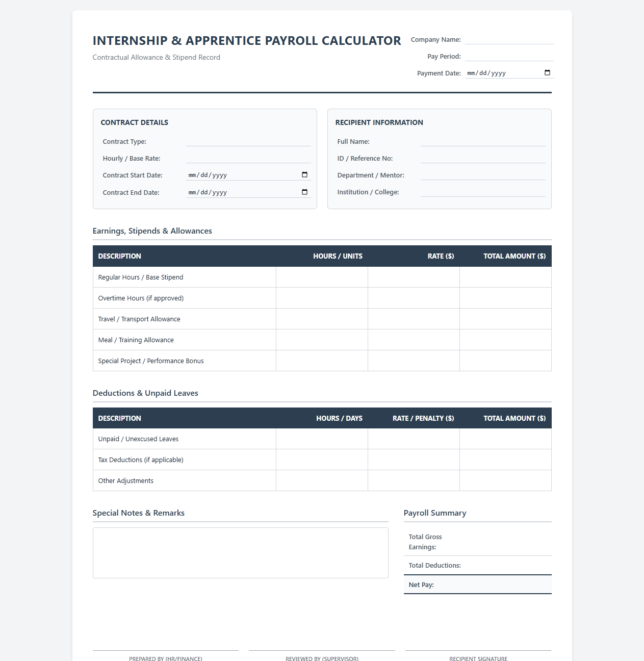Open Contract Start Date calendar icon
644x661 pixels.
[304, 175]
